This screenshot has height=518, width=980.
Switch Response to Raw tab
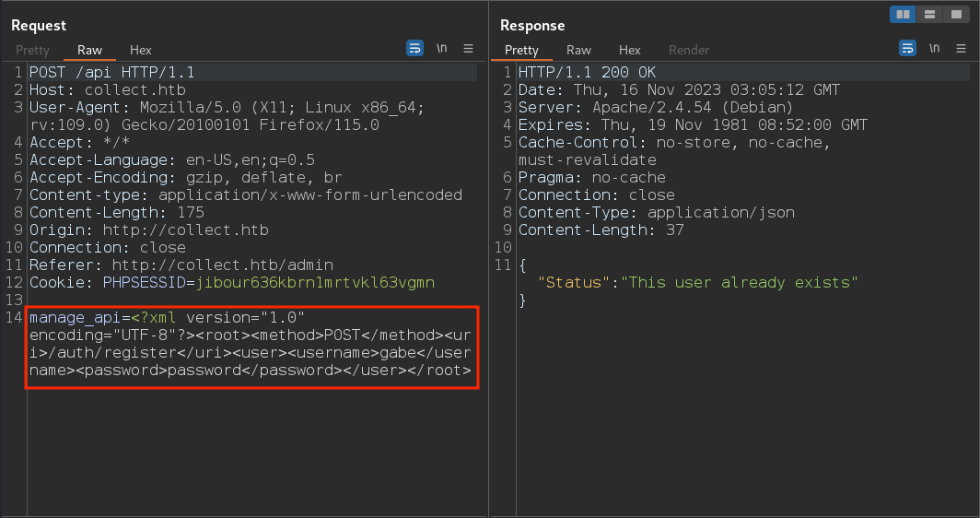tap(578, 50)
